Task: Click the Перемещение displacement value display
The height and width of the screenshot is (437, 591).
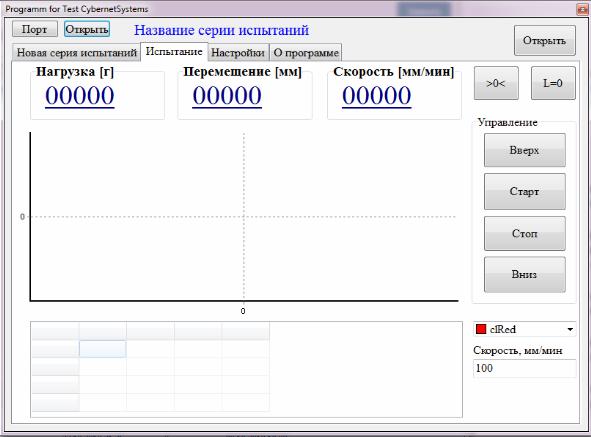Action: pos(227,96)
